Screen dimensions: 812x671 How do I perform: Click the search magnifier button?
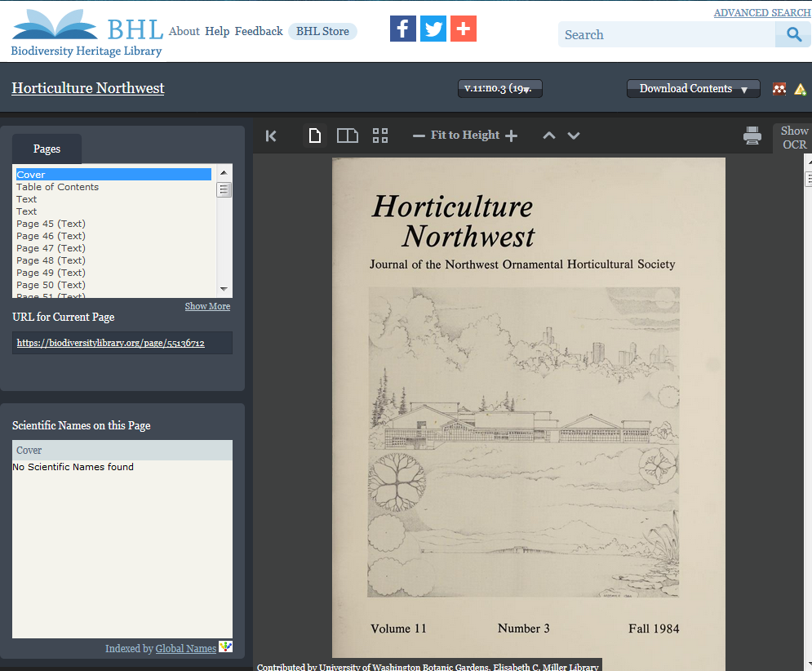pyautogui.click(x=792, y=34)
